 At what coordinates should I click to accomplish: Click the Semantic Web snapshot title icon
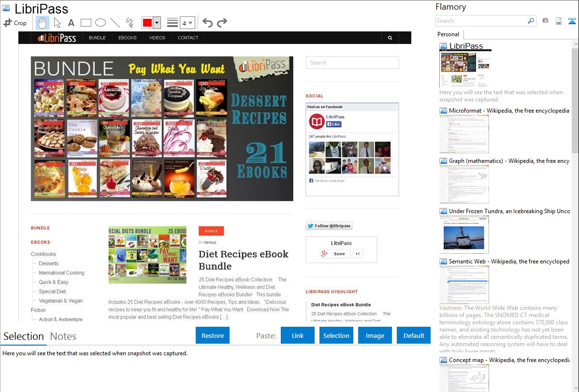tap(443, 261)
